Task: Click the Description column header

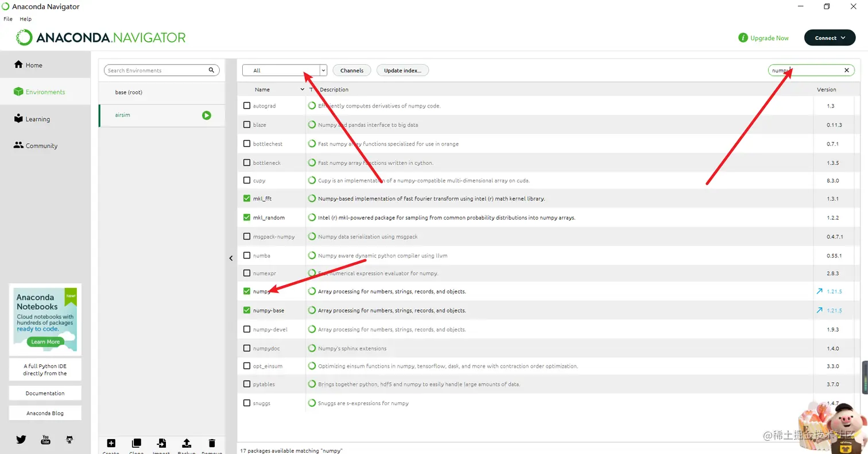Action: (334, 90)
